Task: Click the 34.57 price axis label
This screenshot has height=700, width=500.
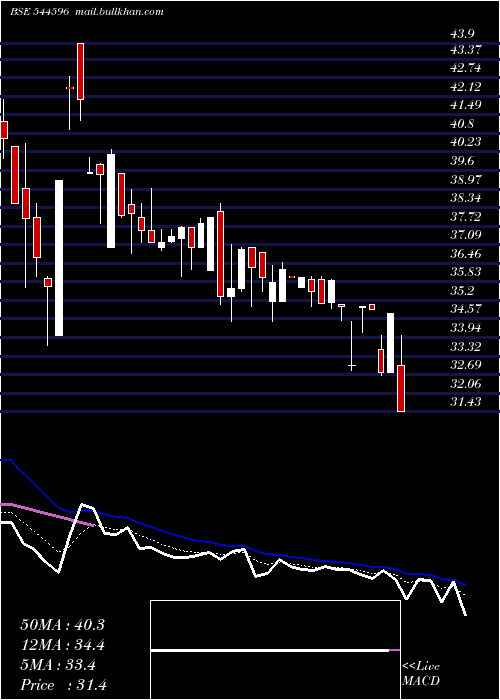Action: click(x=466, y=309)
